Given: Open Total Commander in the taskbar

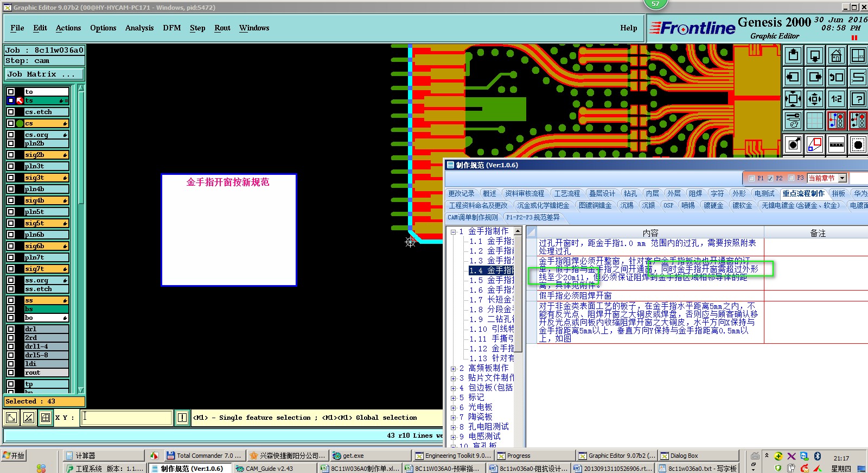Looking at the screenshot, I should [x=205, y=456].
